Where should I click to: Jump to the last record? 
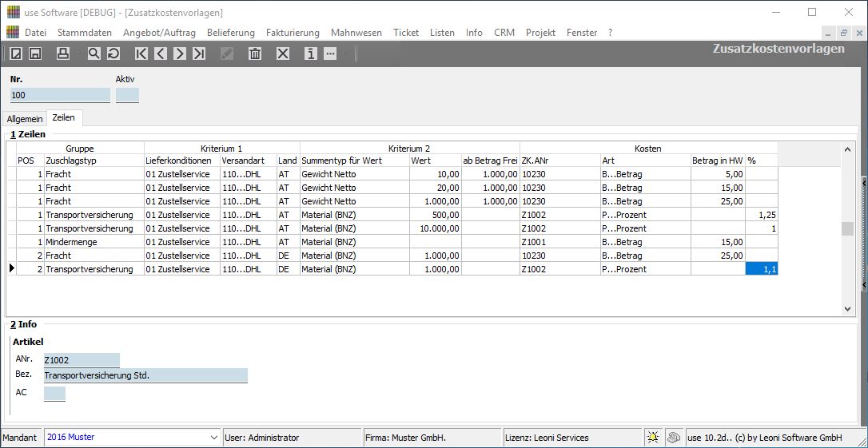click(x=199, y=54)
